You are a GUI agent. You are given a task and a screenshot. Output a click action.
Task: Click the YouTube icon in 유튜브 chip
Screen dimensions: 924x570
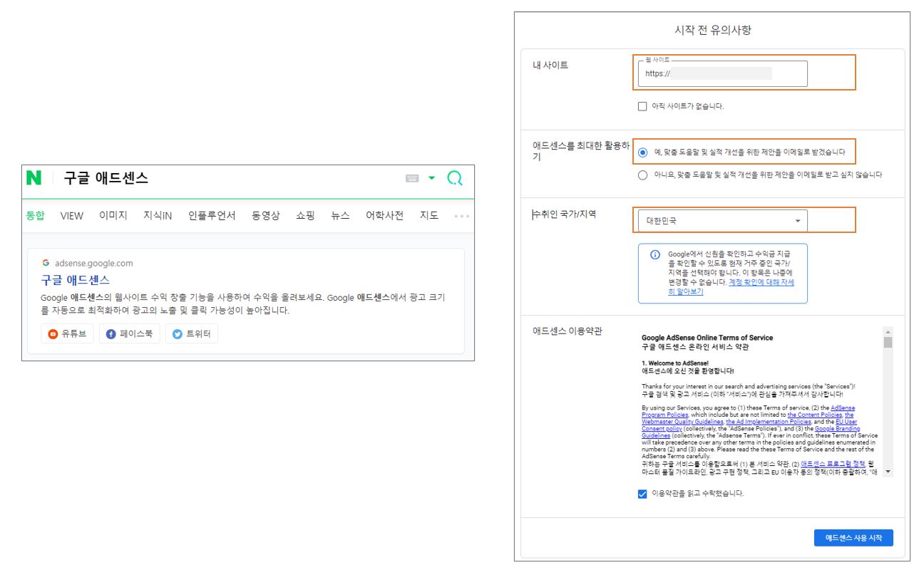[53, 333]
